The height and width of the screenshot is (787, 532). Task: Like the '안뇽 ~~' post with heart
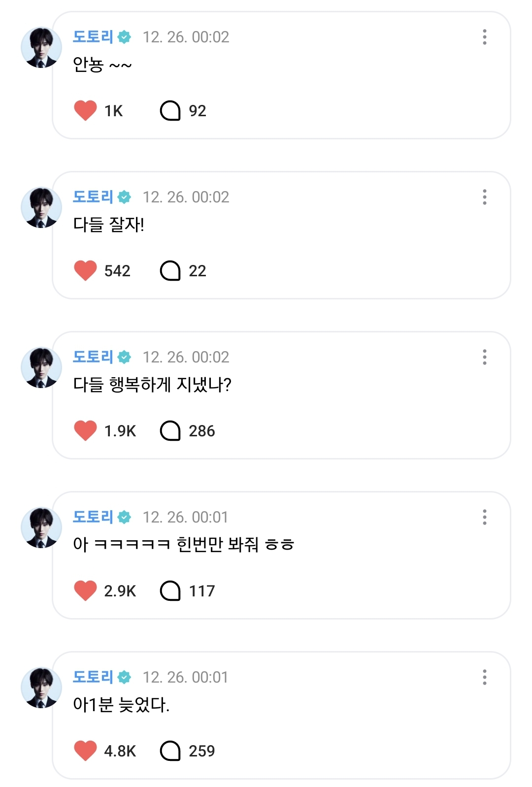pos(85,110)
